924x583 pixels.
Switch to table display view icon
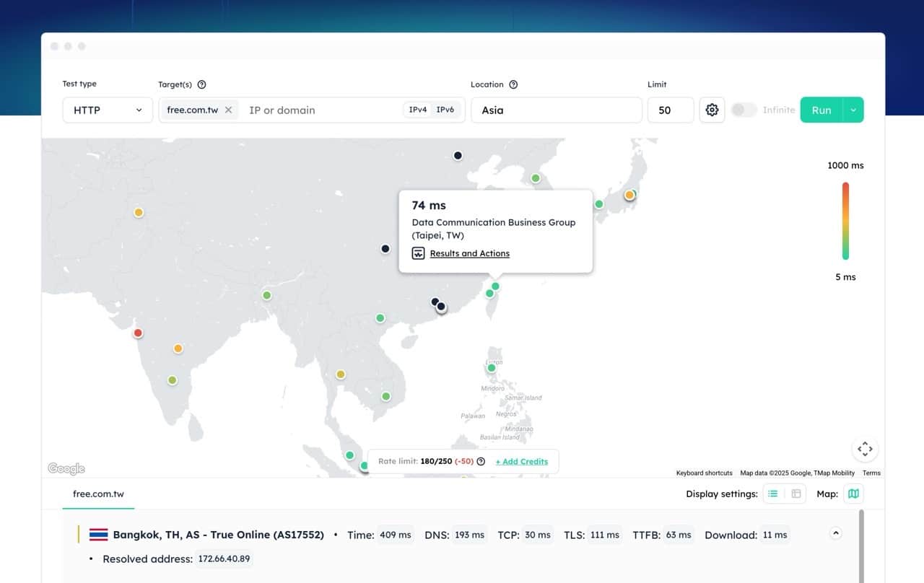[796, 494]
